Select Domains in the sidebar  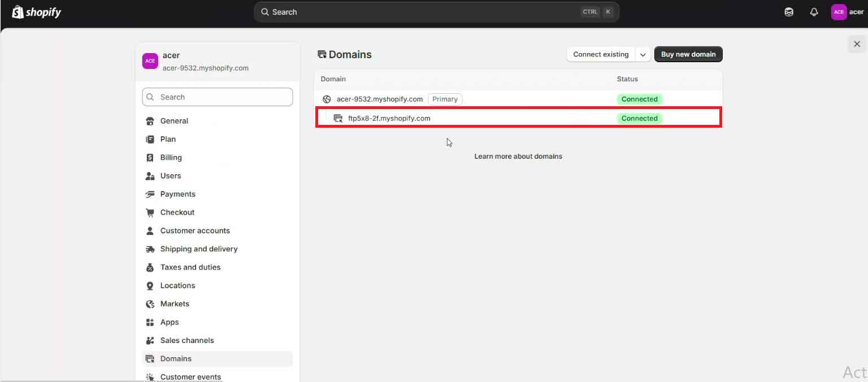coord(218,359)
